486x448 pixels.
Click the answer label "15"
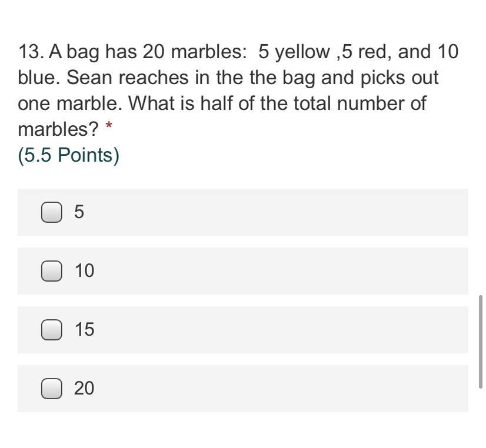tap(84, 330)
